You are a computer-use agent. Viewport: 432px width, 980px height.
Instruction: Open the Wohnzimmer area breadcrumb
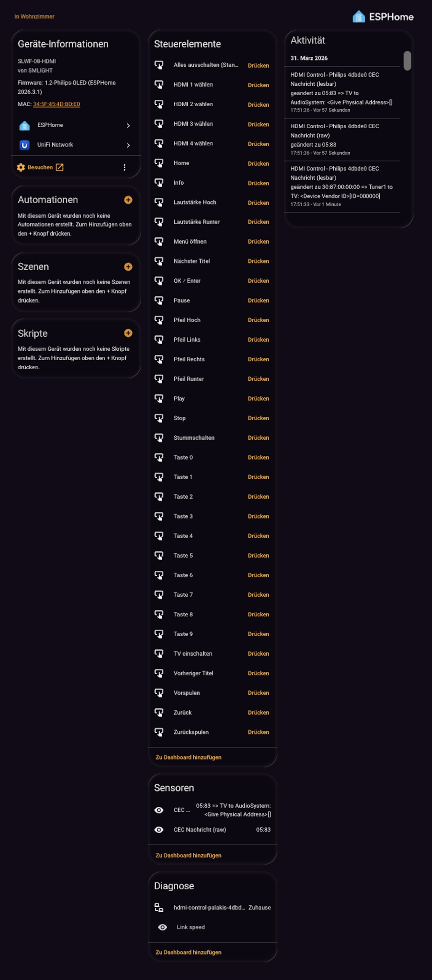34,16
